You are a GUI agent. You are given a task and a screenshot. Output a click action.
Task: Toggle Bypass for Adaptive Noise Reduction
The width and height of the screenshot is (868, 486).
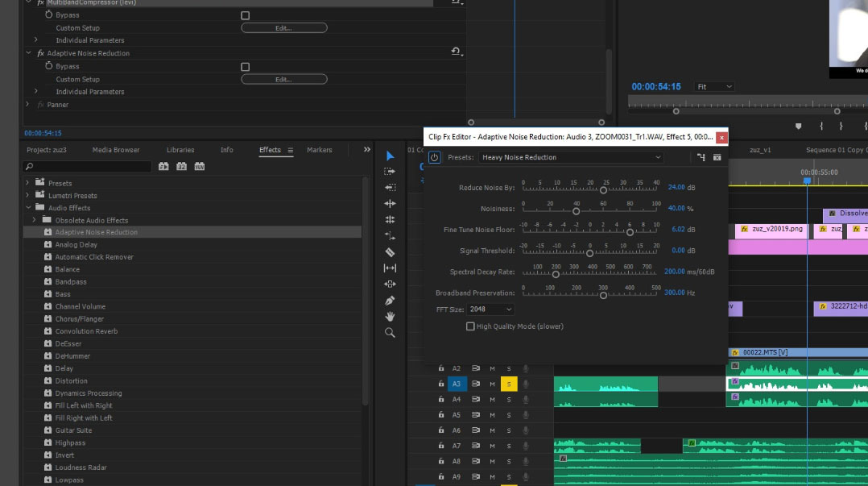246,67
